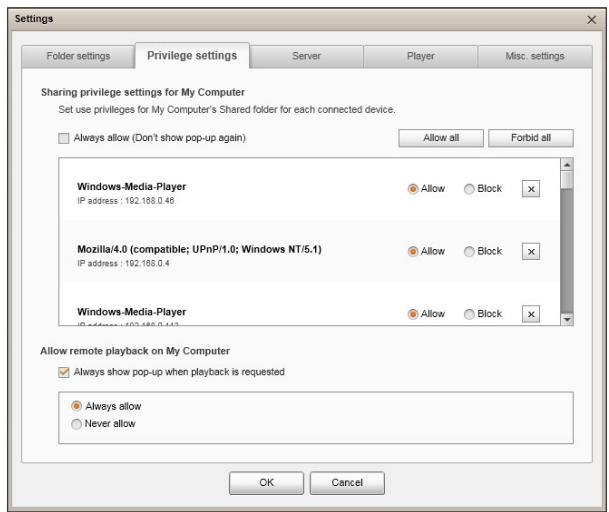Select Block for the third Windows-Media-Player
Screen dimensions: 609x512
coord(469,314)
